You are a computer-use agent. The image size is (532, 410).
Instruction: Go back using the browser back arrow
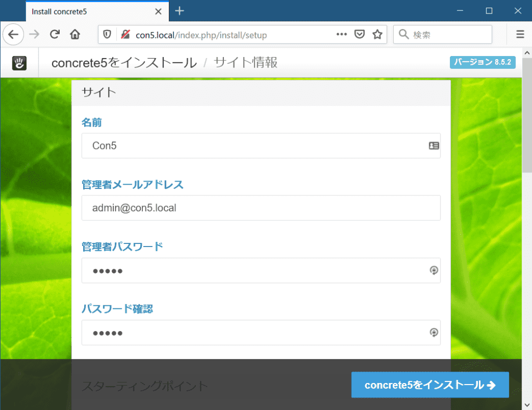tap(13, 35)
